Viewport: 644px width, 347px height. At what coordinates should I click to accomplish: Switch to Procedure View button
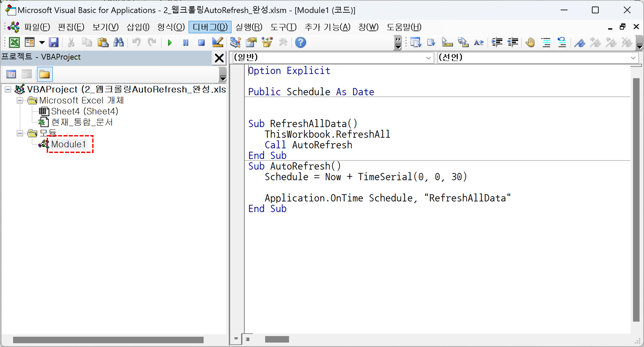(236, 339)
